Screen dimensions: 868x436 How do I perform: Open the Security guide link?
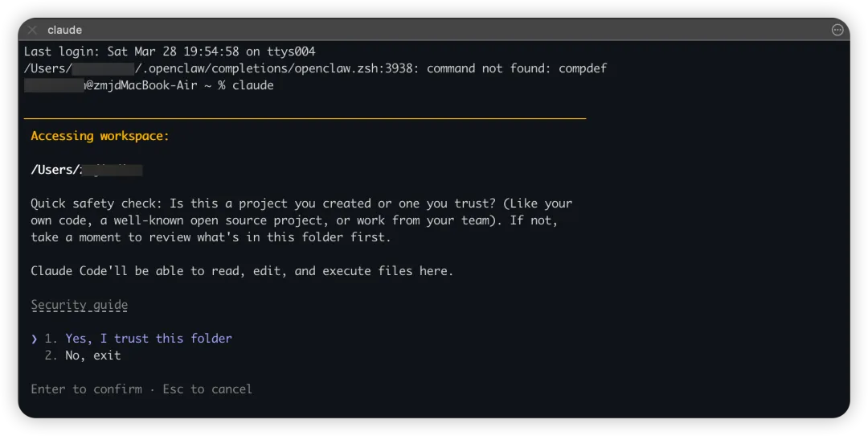[79, 305]
